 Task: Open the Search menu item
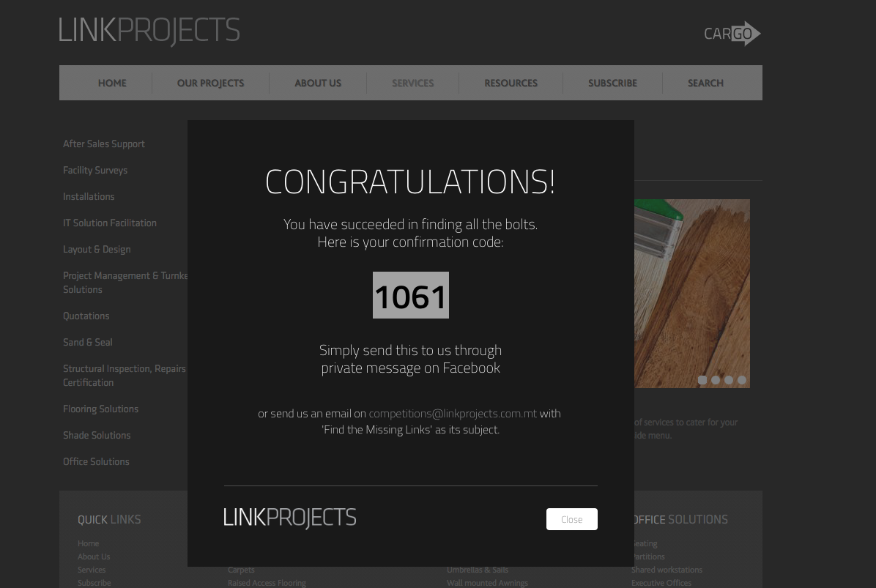705,83
